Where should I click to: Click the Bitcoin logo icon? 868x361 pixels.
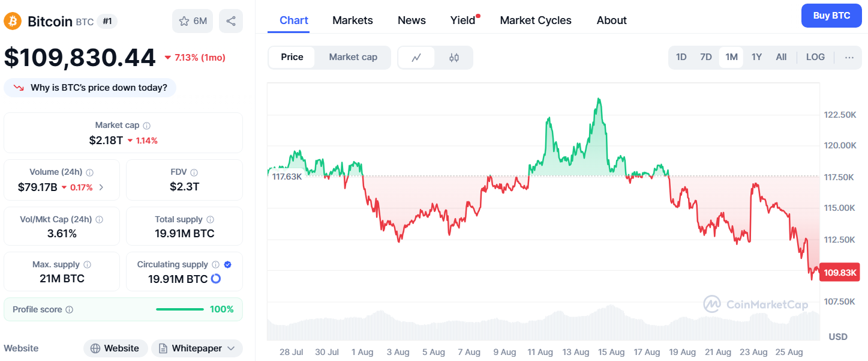click(13, 20)
